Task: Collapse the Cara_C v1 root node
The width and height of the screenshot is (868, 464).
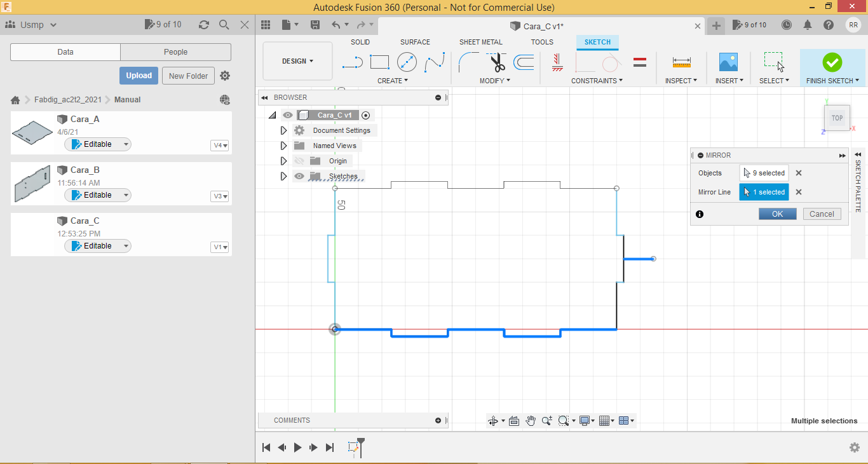Action: tap(272, 115)
